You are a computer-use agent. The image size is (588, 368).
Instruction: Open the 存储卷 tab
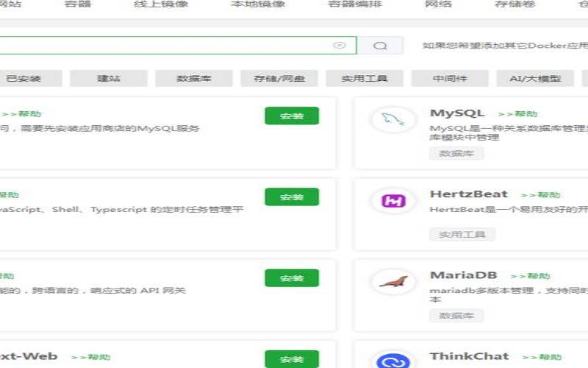click(514, 4)
